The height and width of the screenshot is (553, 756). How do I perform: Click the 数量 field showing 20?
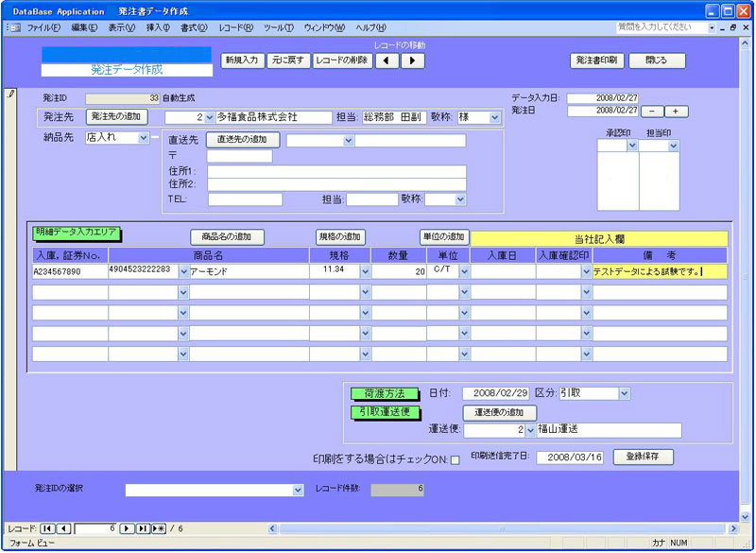[x=399, y=272]
